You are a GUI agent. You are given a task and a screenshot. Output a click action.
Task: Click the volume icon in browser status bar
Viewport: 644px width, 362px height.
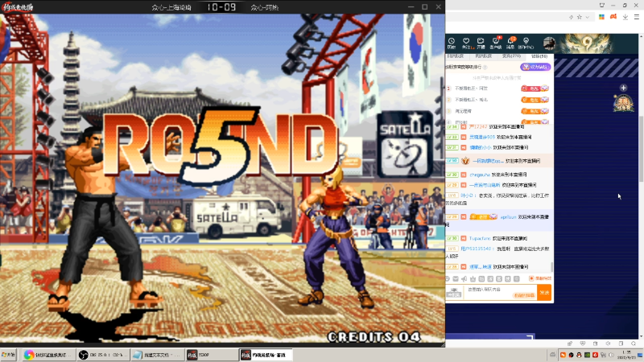pyautogui.click(x=608, y=343)
